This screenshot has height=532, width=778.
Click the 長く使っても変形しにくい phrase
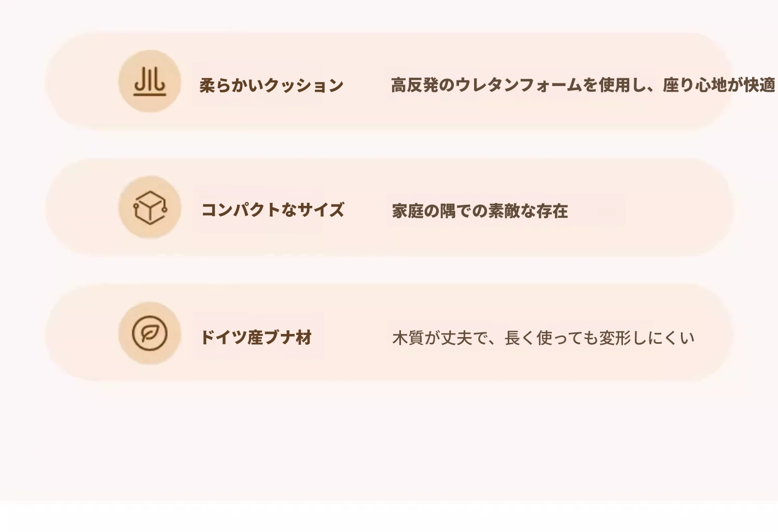[600, 338]
